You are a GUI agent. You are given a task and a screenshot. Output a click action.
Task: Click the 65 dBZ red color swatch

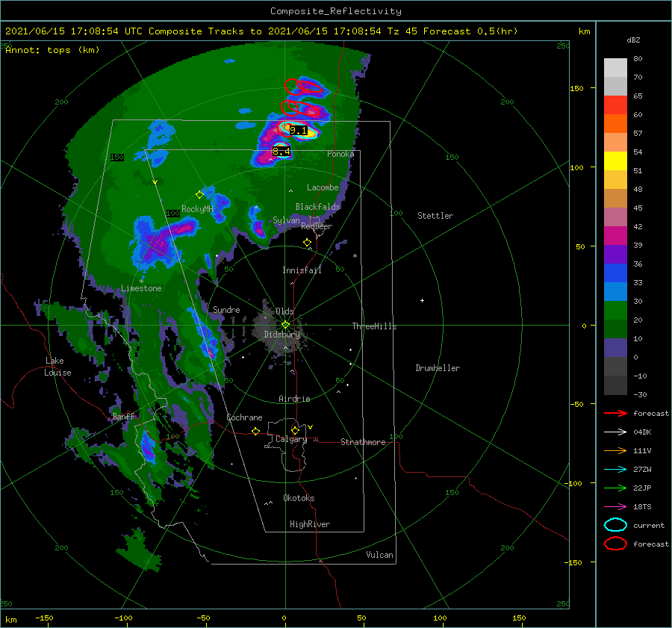(615, 105)
